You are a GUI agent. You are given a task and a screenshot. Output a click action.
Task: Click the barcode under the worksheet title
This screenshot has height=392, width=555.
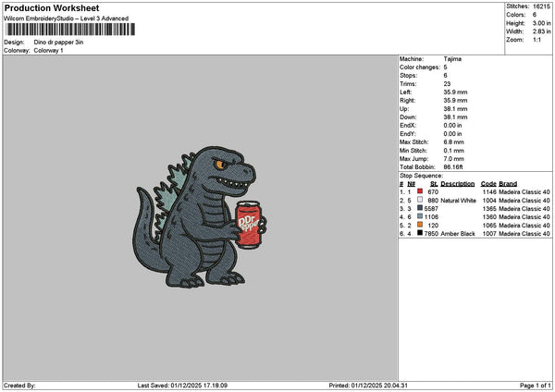point(69,30)
